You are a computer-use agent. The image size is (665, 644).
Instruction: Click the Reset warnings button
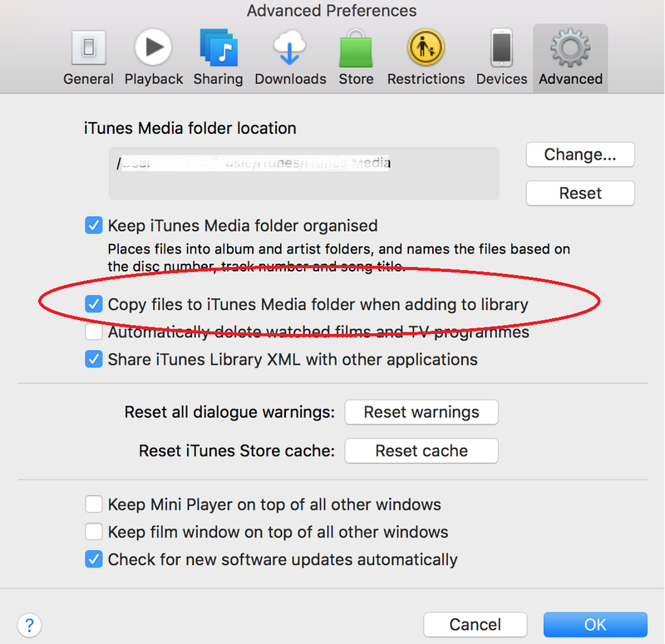tap(421, 411)
